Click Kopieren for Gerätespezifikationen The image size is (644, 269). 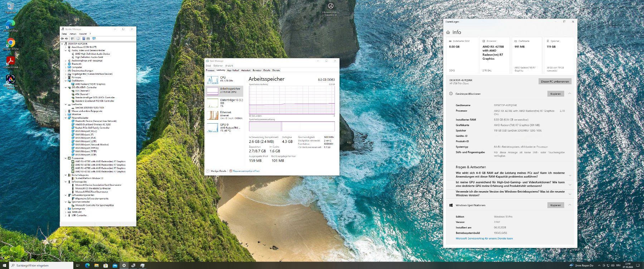tap(556, 94)
